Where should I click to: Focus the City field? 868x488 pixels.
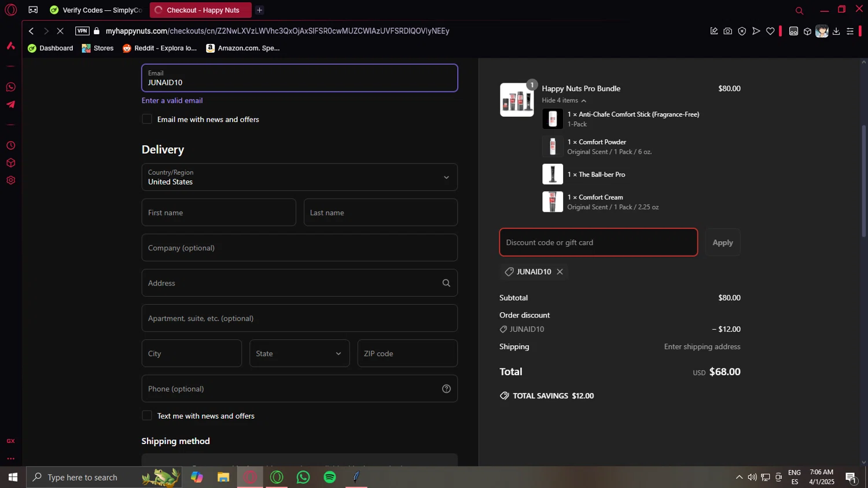(x=192, y=353)
